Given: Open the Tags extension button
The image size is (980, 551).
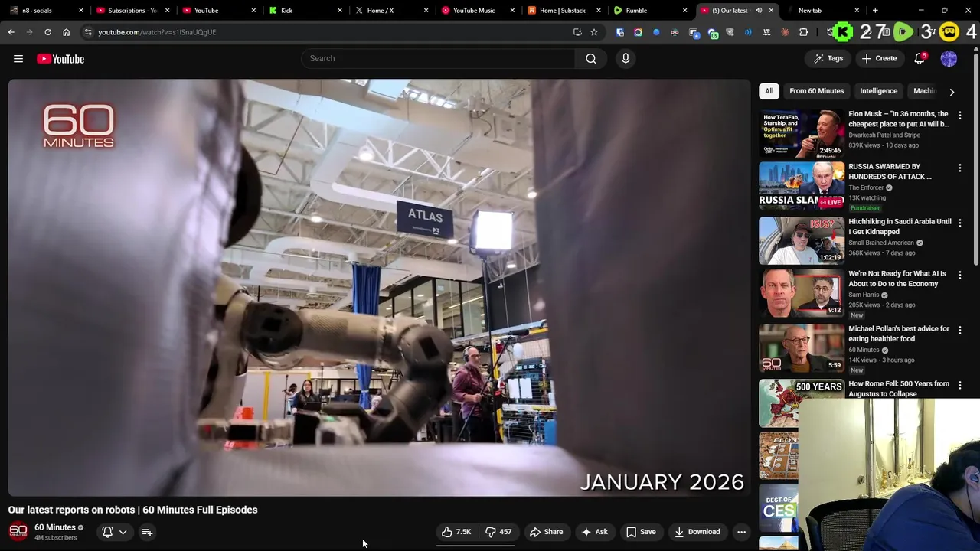Looking at the screenshot, I should click(828, 58).
